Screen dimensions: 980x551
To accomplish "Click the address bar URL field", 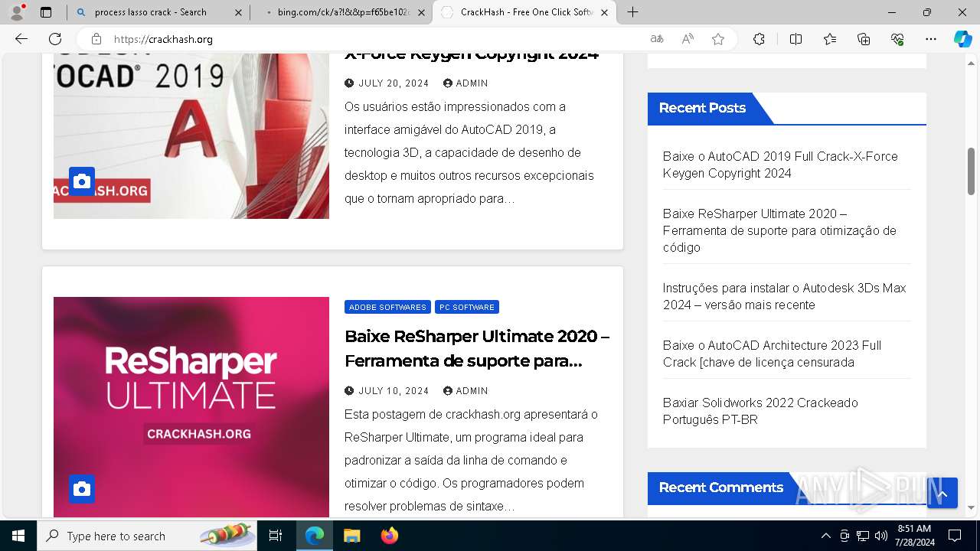I will tap(375, 39).
